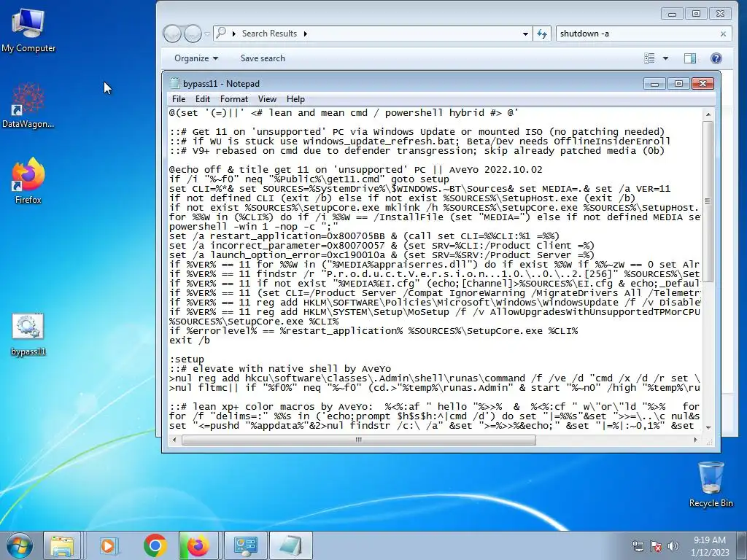Clear the 'shutdown -a' search box
Screen dimensions: 747x560
[x=723, y=34]
